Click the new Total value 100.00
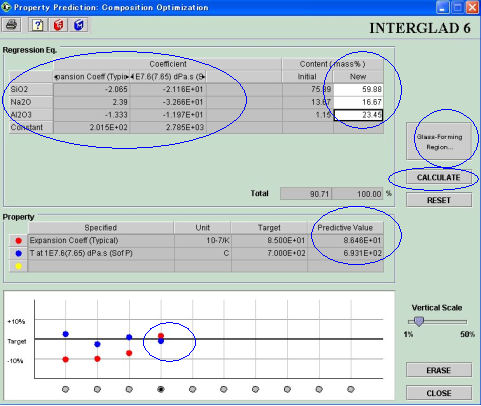The height and width of the screenshot is (406, 481). 357,194
